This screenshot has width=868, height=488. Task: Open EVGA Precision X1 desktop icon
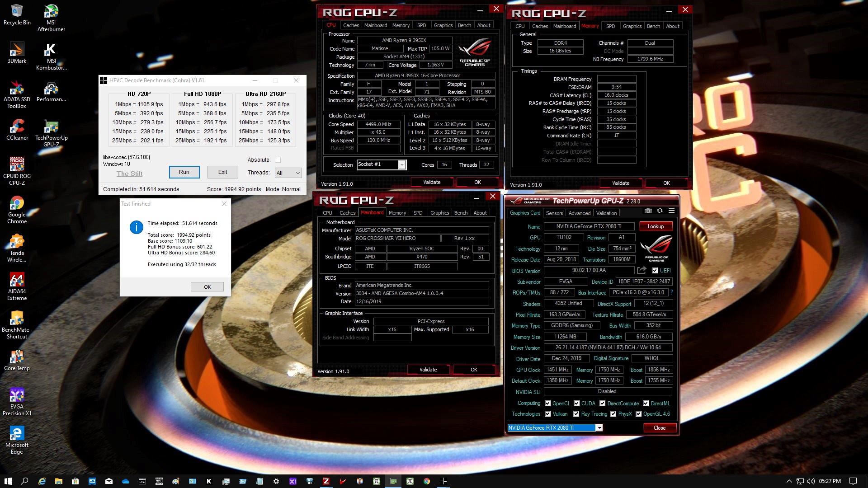pos(17,402)
